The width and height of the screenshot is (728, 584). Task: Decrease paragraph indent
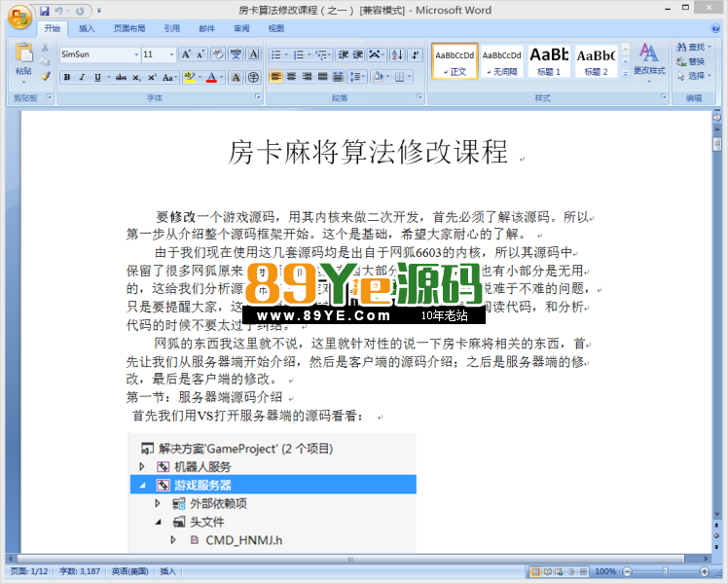click(x=344, y=55)
